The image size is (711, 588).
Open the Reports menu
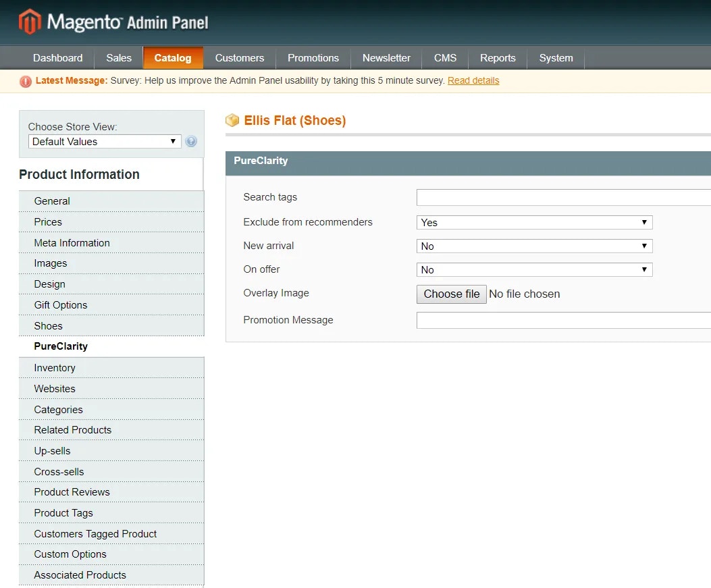click(498, 58)
